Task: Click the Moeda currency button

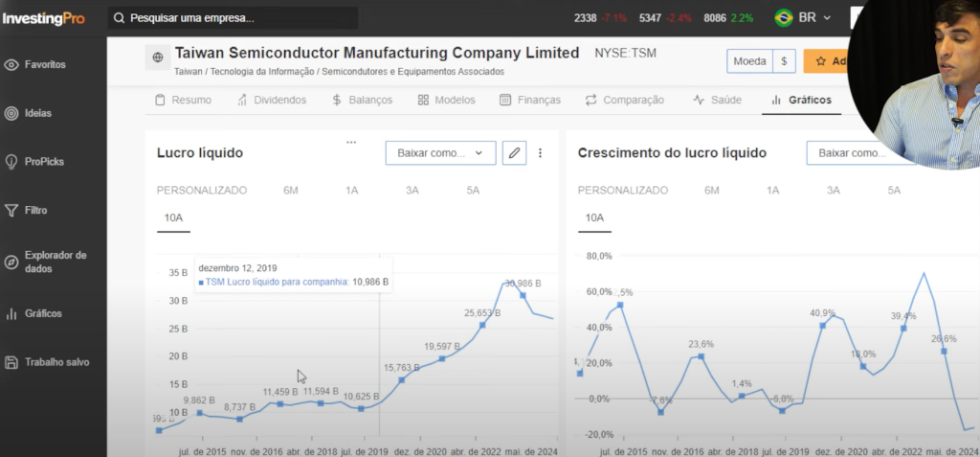Action: 749,61
